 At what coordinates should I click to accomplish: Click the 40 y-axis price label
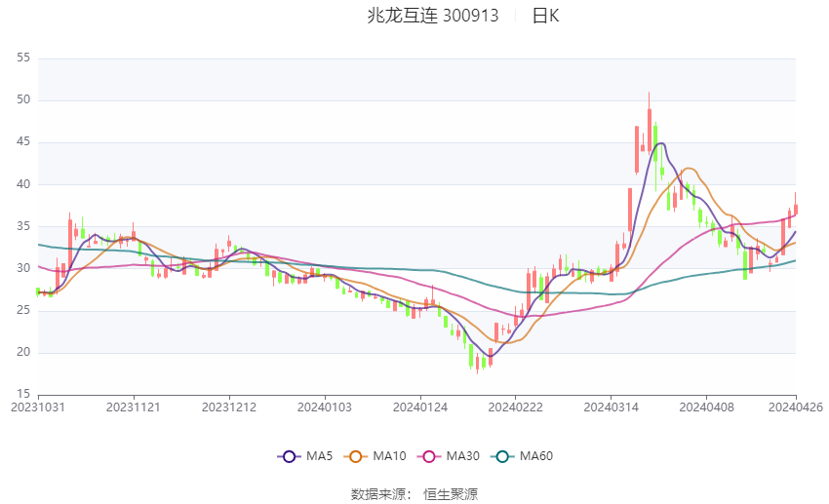click(x=23, y=184)
